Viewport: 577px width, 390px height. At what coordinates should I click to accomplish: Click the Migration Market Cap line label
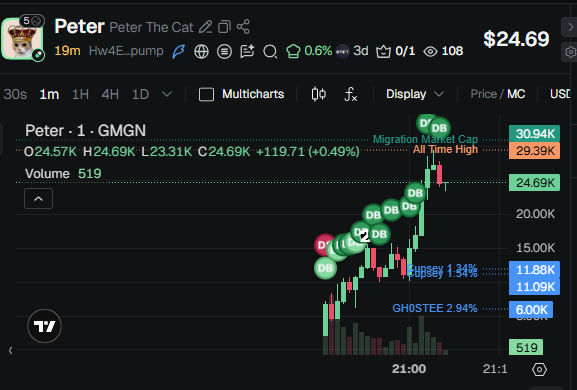click(x=425, y=139)
